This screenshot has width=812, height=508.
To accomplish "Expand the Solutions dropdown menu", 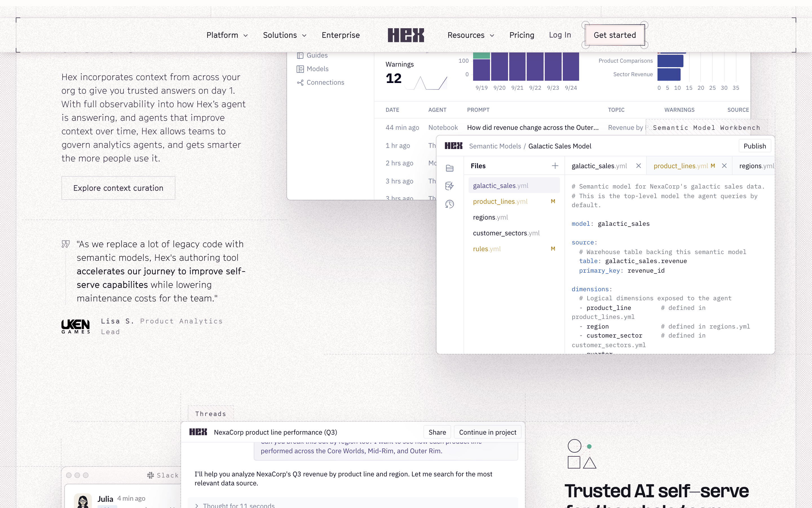I will click(x=284, y=35).
